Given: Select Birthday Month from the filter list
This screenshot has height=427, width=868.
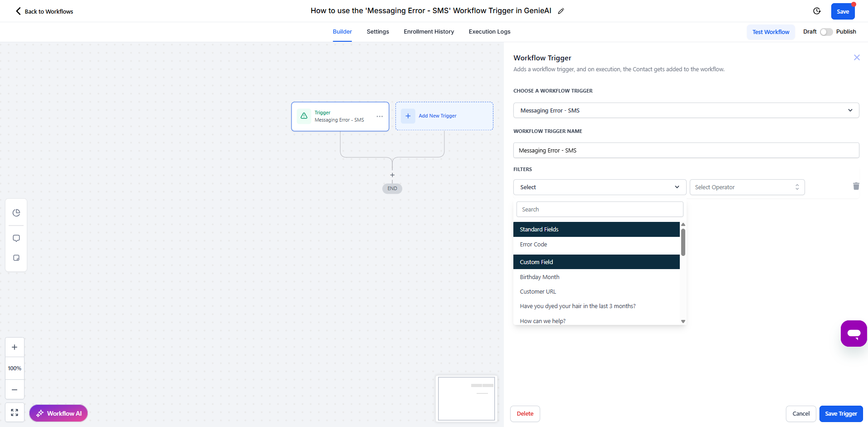Looking at the screenshot, I should coord(540,277).
